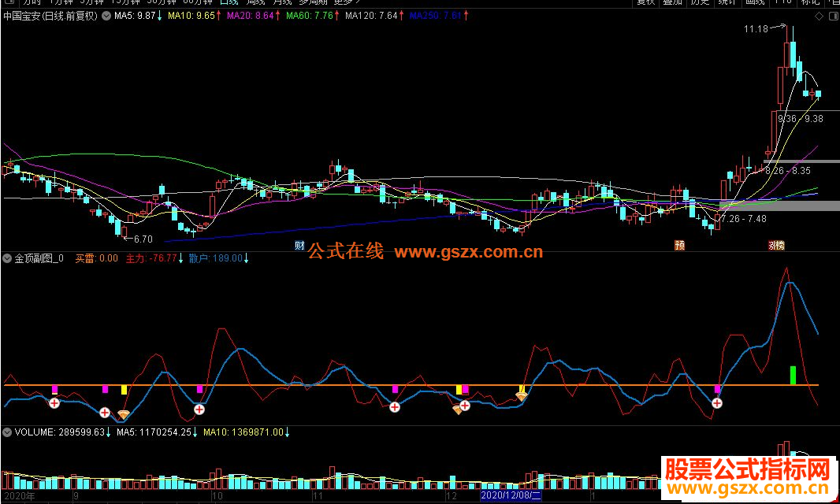
Task: Click the first magenta bar on the orange zero line
Action: coord(54,389)
